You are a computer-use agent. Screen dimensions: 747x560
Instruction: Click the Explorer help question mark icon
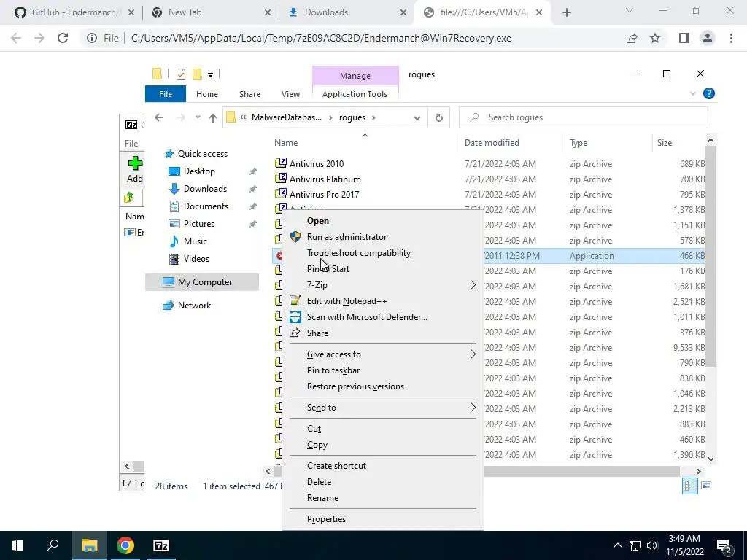pos(708,94)
